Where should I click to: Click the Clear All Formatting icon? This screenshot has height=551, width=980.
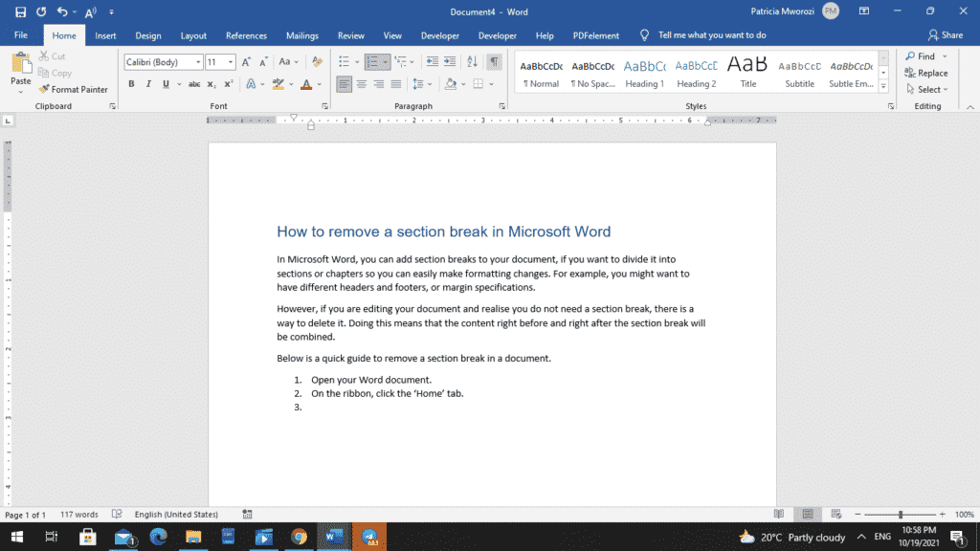315,61
